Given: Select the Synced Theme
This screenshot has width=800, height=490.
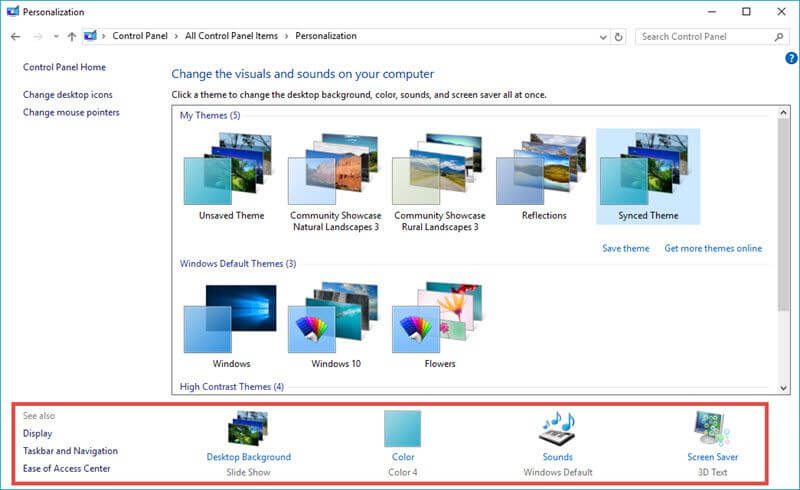Looking at the screenshot, I should pyautogui.click(x=648, y=177).
